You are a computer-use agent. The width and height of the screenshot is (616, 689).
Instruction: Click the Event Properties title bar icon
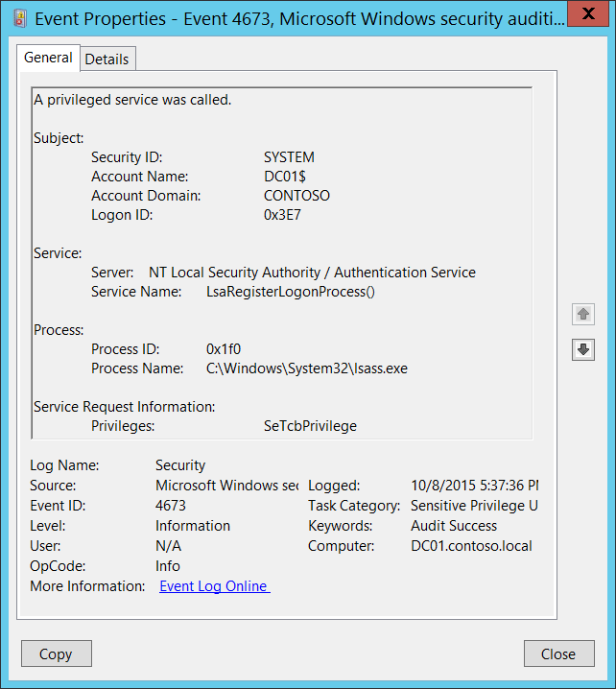(20, 16)
